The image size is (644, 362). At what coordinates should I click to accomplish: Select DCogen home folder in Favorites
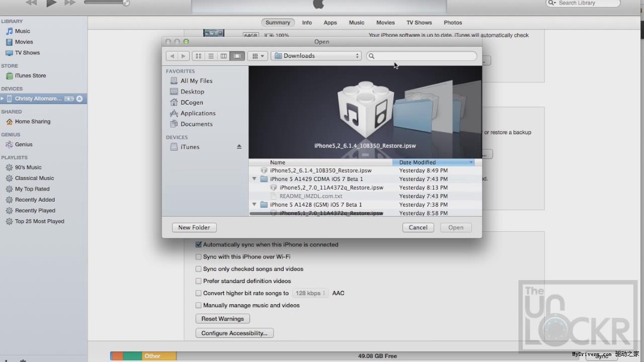tap(192, 103)
